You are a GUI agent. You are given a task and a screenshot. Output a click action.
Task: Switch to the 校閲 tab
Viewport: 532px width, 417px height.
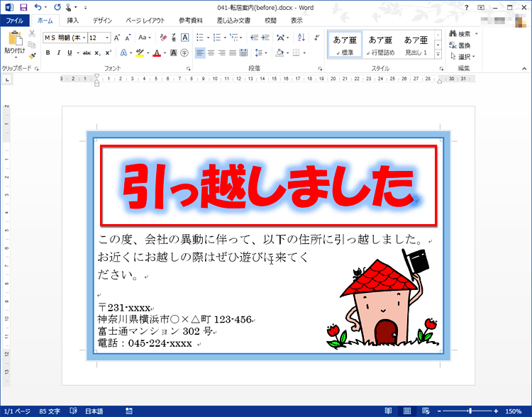[270, 21]
